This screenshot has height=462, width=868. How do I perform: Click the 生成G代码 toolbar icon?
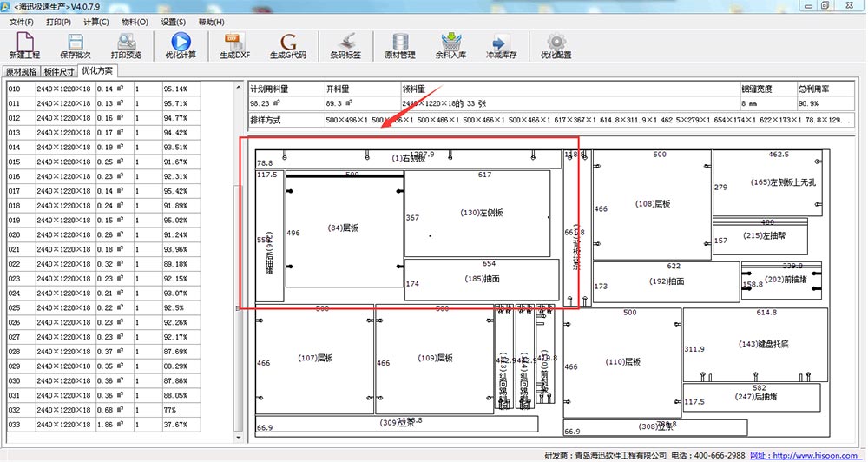click(288, 43)
